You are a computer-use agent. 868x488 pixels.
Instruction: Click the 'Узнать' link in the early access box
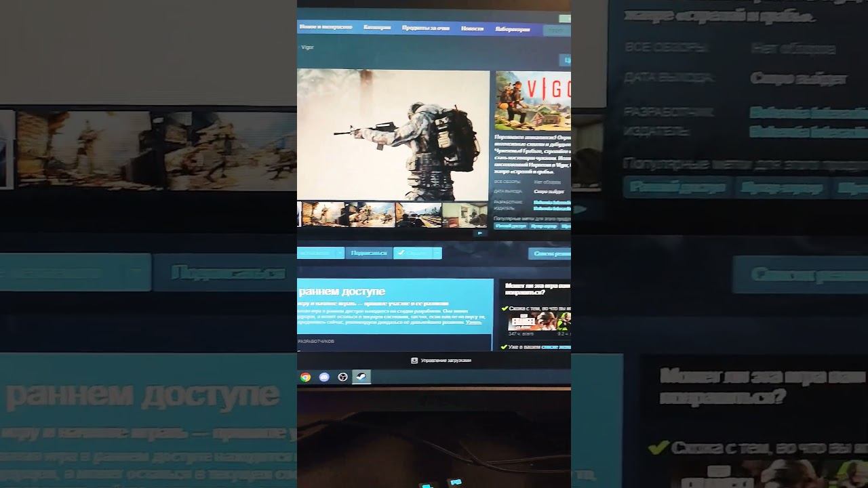[x=474, y=322]
